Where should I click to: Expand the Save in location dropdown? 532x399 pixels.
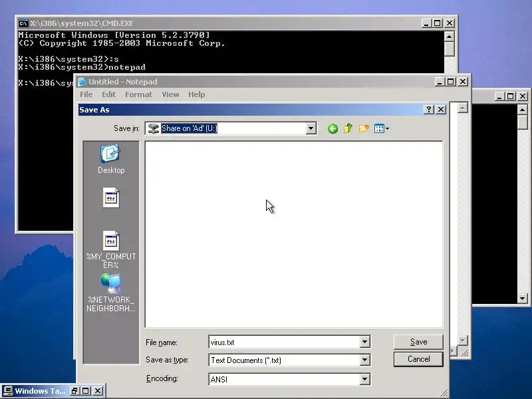[311, 128]
